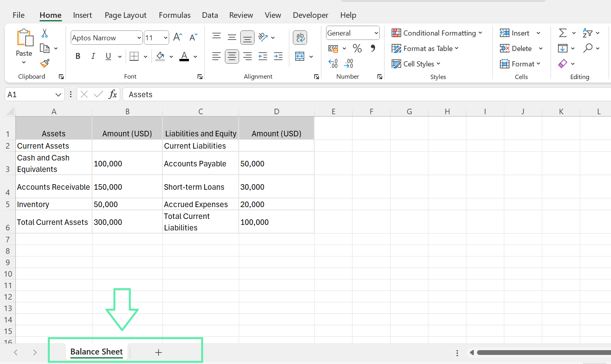Click the Percent Style icon
The height and width of the screenshot is (364, 611).
pos(357,49)
